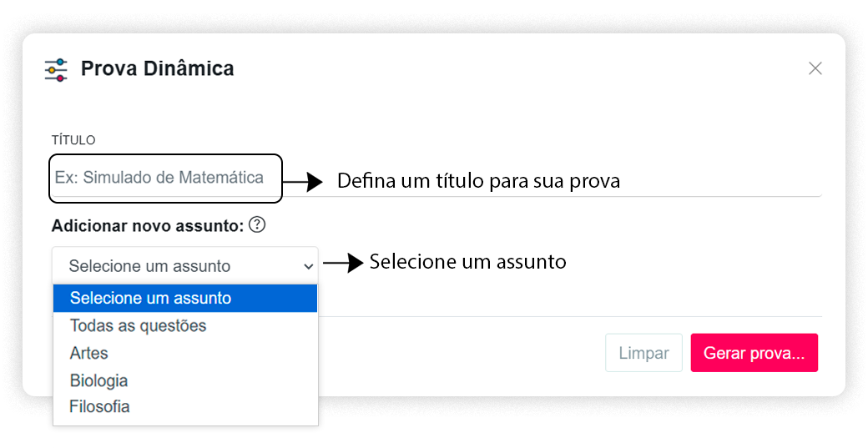
Task: Click the black arrow beside the subject dropdown
Action: (x=343, y=262)
